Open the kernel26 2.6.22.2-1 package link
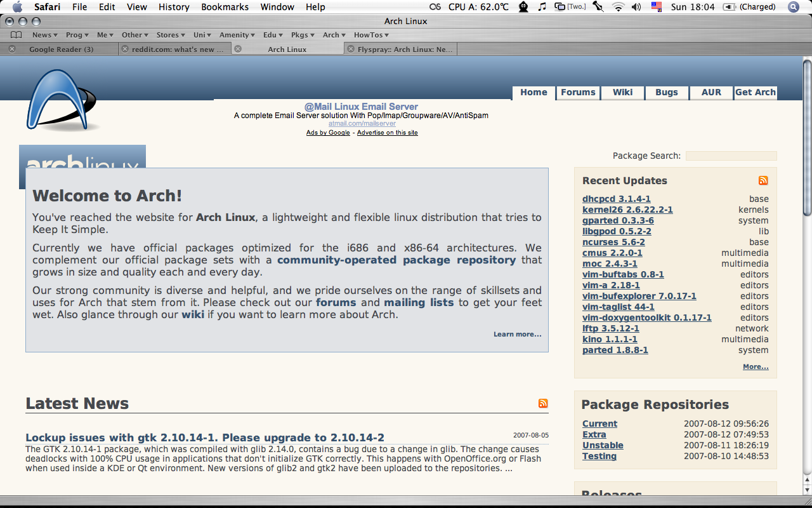The height and width of the screenshot is (508, 812). pyautogui.click(x=627, y=210)
